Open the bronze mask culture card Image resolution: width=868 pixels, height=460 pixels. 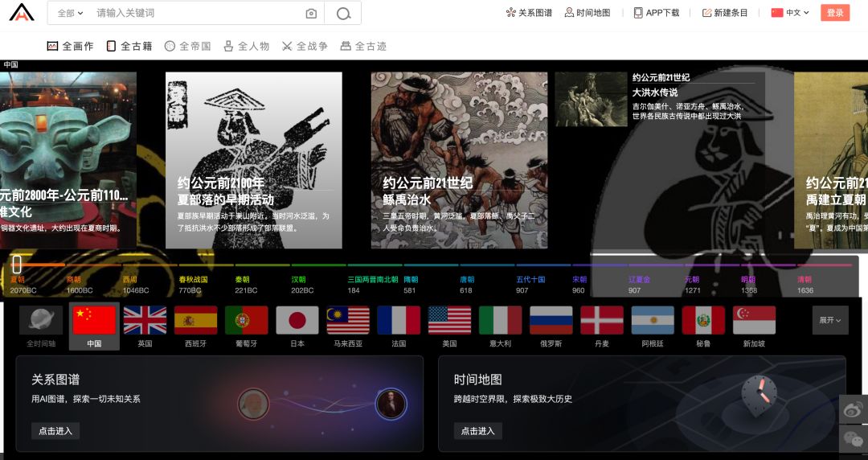[68, 160]
